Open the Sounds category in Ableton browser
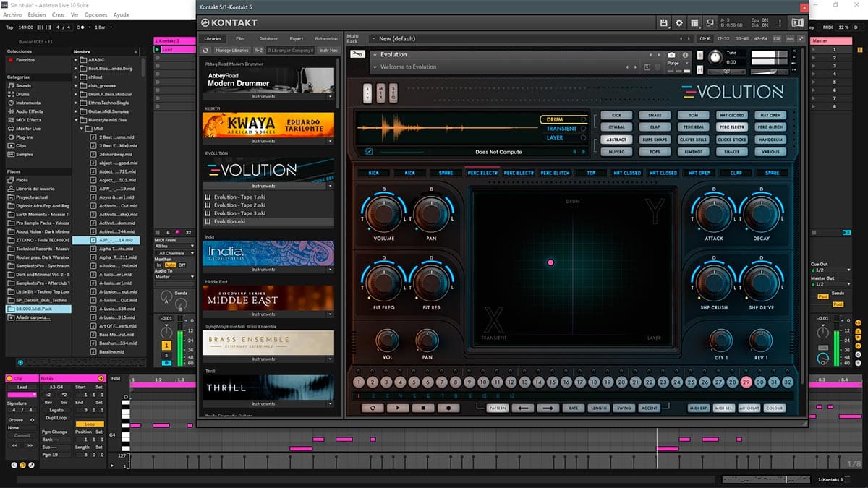Screen dimensions: 868x488 [24, 85]
